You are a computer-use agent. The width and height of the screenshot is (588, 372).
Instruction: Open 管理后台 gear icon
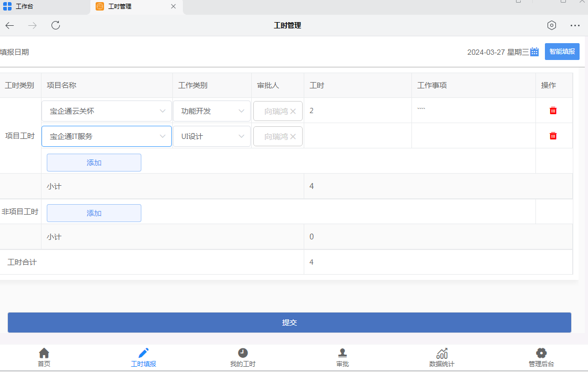(541, 353)
